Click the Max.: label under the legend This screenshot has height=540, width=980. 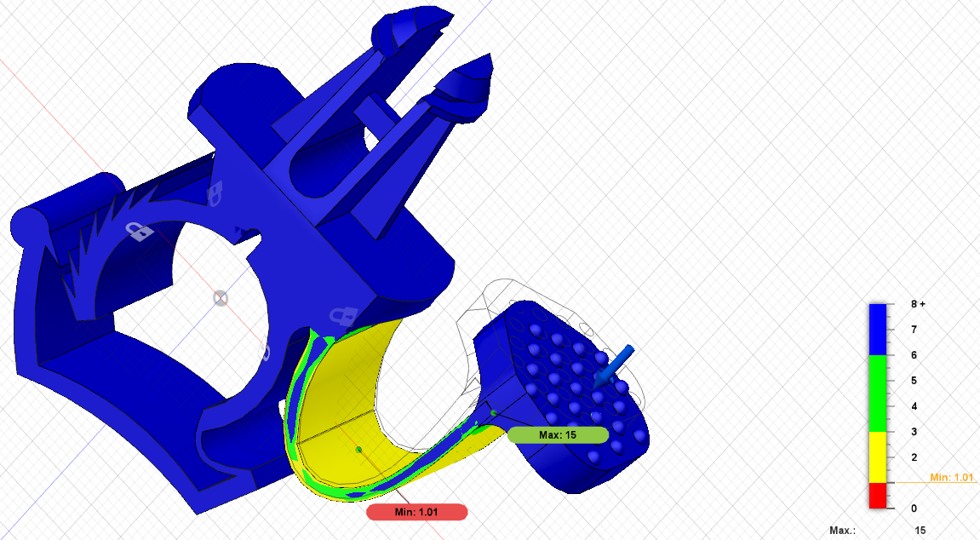point(842,531)
